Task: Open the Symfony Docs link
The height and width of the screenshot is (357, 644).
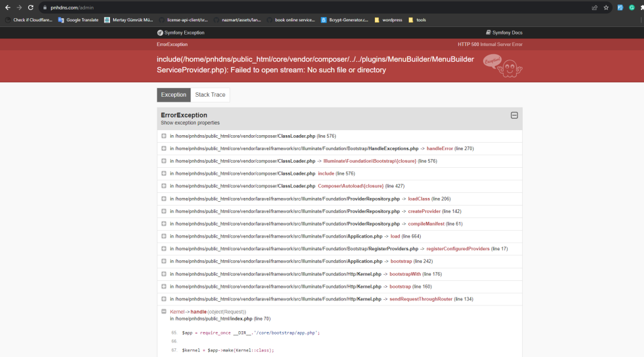Action: pos(504,33)
